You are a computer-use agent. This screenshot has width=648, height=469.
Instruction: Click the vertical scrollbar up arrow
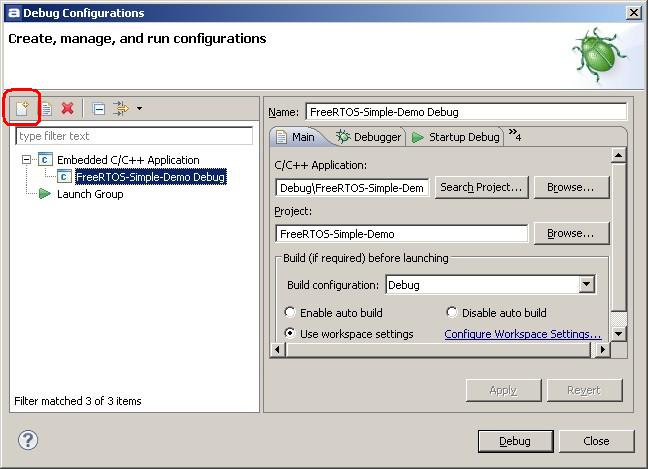pyautogui.click(x=619, y=155)
